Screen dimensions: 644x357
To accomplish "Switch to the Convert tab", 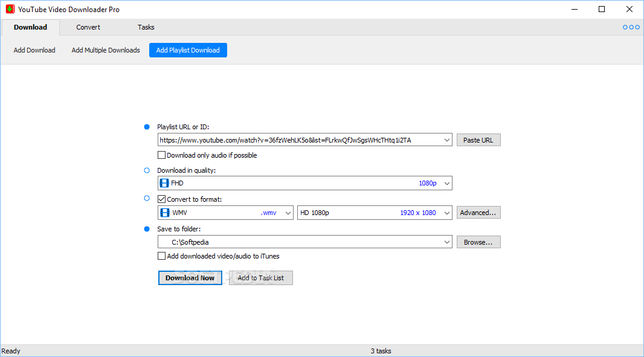I will pos(88,27).
